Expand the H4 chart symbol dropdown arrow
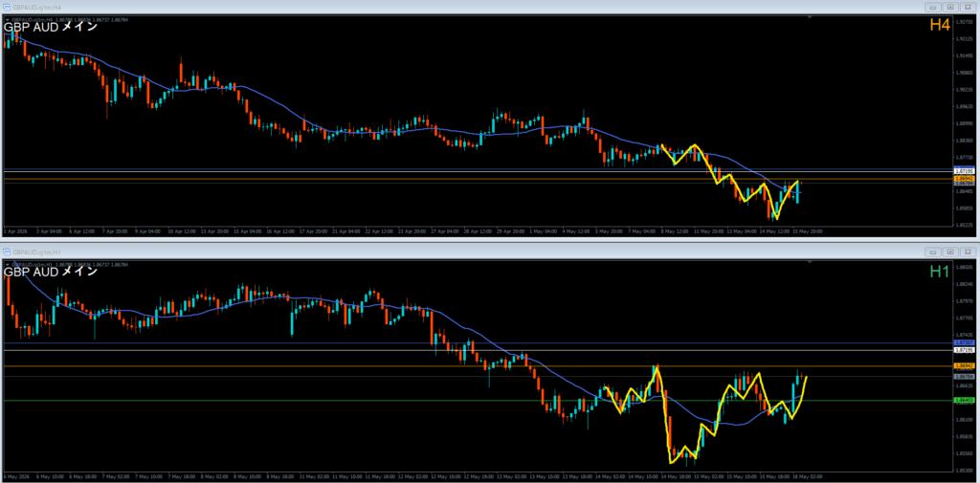The height and width of the screenshot is (483, 980). 7,19
